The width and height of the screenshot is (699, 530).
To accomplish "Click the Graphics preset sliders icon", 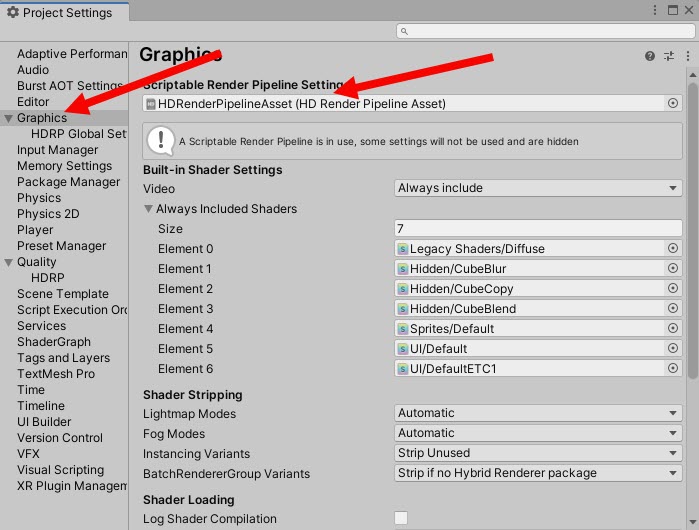I will (669, 56).
